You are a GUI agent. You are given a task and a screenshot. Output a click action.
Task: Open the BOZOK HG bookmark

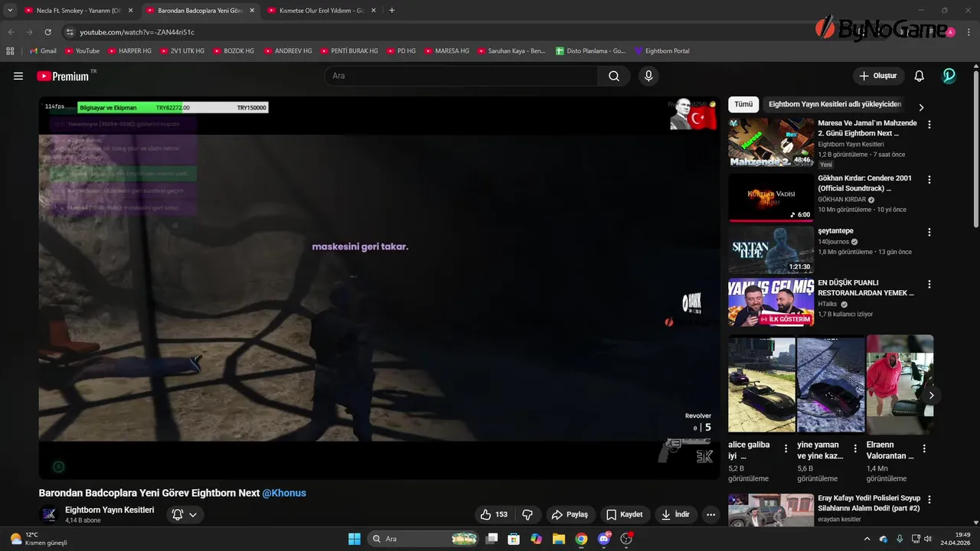233,51
